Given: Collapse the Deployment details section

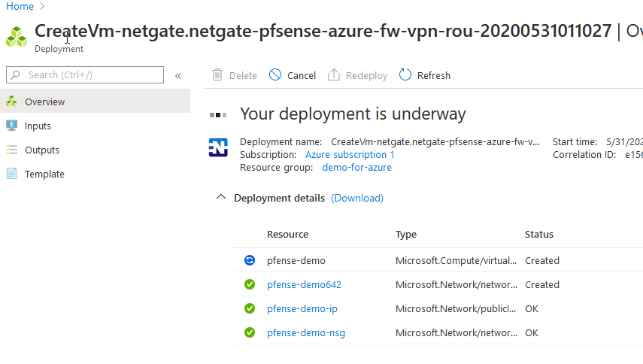Looking at the screenshot, I should pyautogui.click(x=221, y=197).
